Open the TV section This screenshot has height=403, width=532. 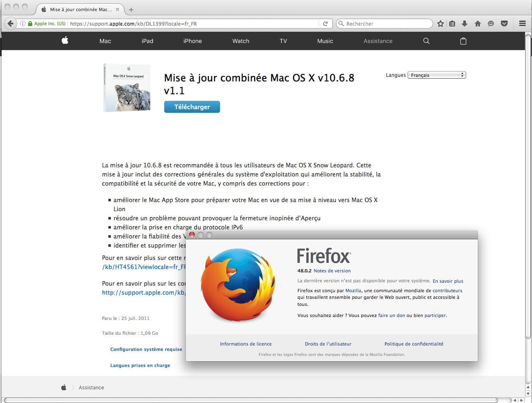tap(283, 41)
